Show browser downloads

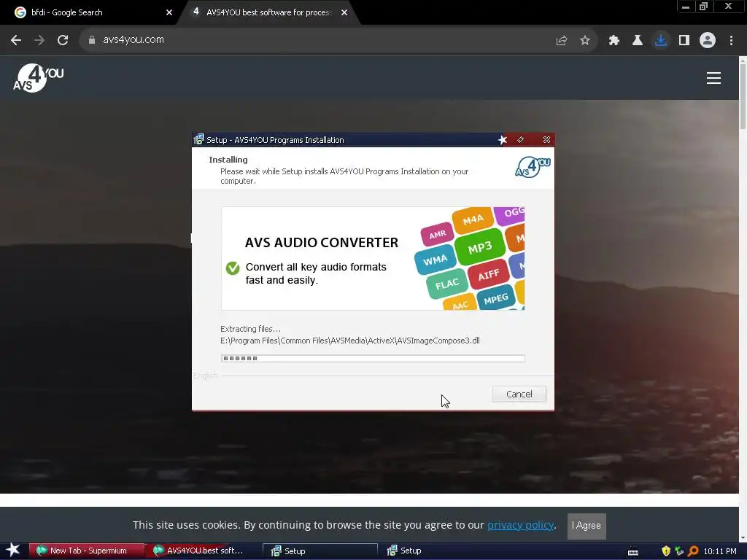(661, 41)
